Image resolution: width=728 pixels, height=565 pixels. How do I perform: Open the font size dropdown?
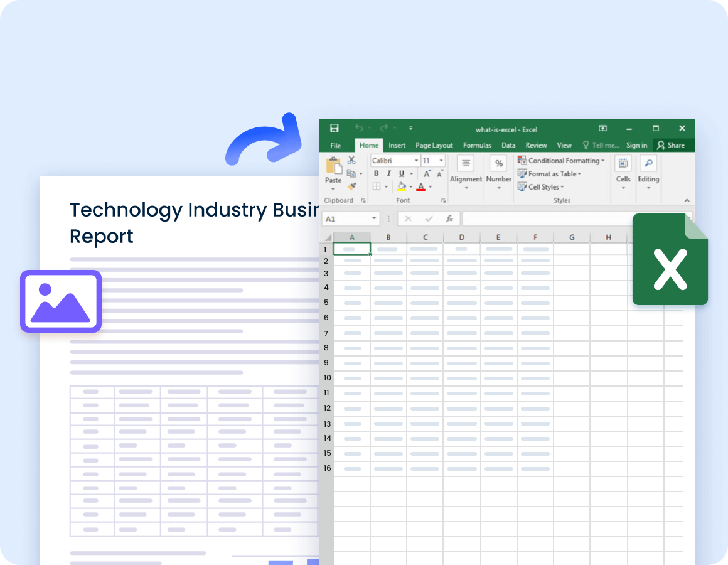pyautogui.click(x=441, y=161)
